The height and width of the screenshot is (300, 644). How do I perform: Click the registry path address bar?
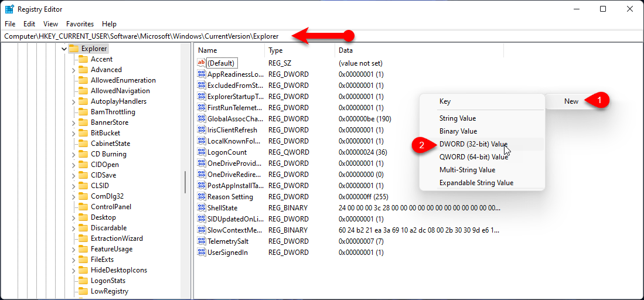click(322, 36)
